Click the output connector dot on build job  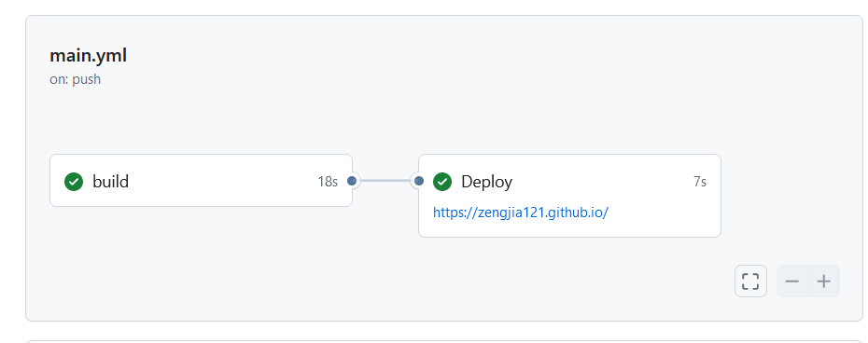point(352,181)
